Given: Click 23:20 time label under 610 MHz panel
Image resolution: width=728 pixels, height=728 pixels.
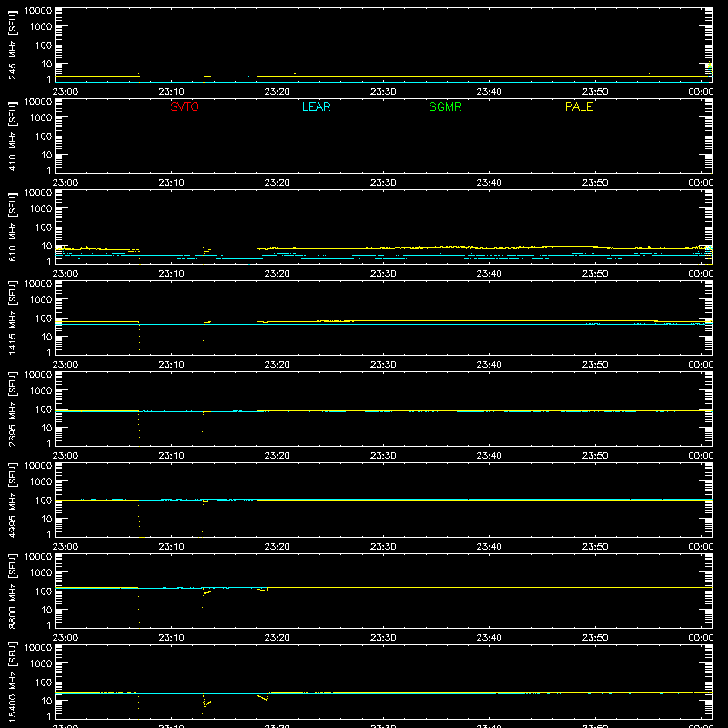Looking at the screenshot, I should [278, 274].
